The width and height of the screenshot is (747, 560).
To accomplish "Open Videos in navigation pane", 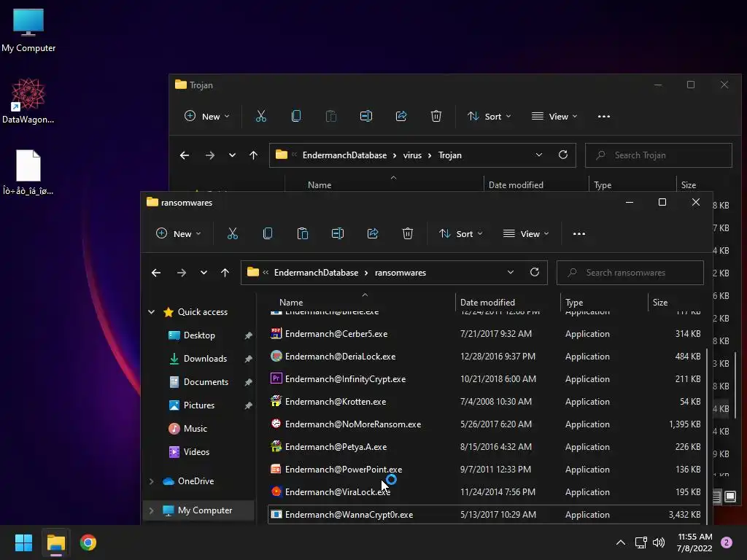I will coord(196,452).
